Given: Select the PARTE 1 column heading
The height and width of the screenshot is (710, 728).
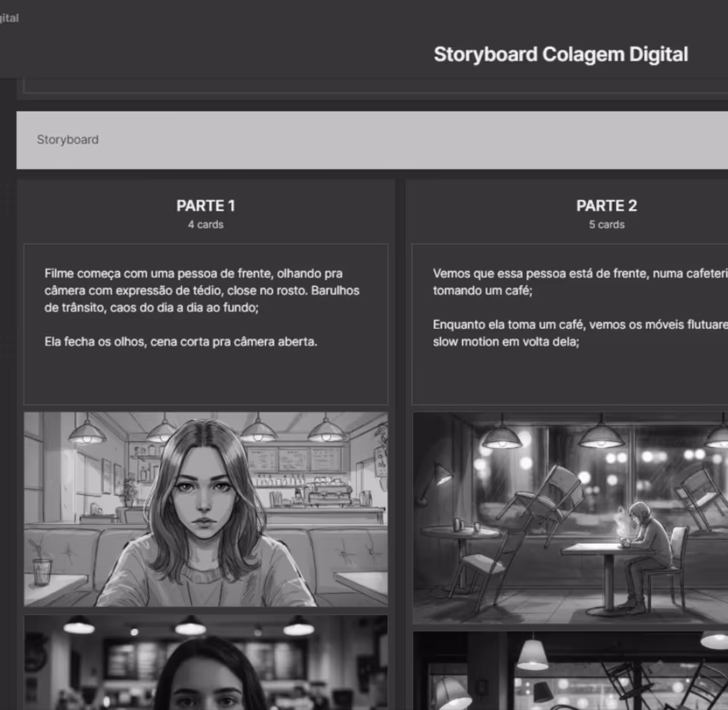Looking at the screenshot, I should tap(206, 206).
